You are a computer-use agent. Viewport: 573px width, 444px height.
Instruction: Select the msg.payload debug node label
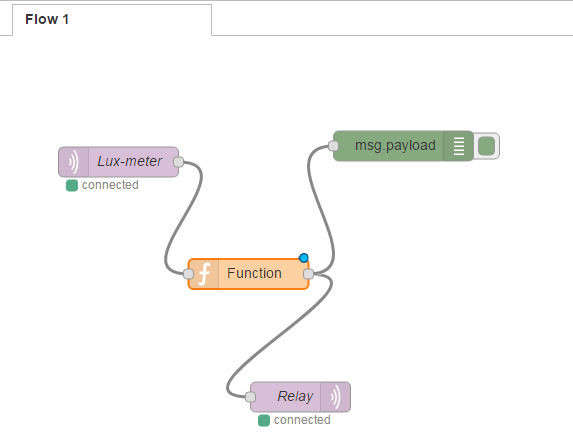(x=395, y=145)
